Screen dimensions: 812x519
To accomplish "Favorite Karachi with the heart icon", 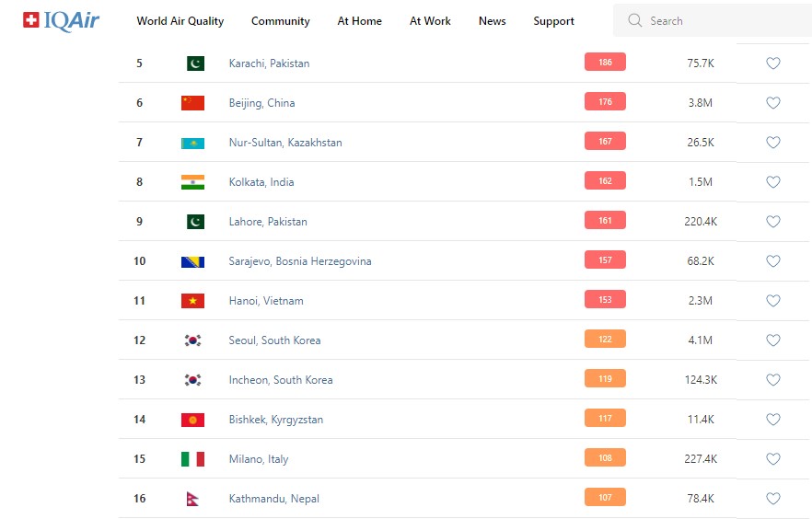I will [x=773, y=63].
